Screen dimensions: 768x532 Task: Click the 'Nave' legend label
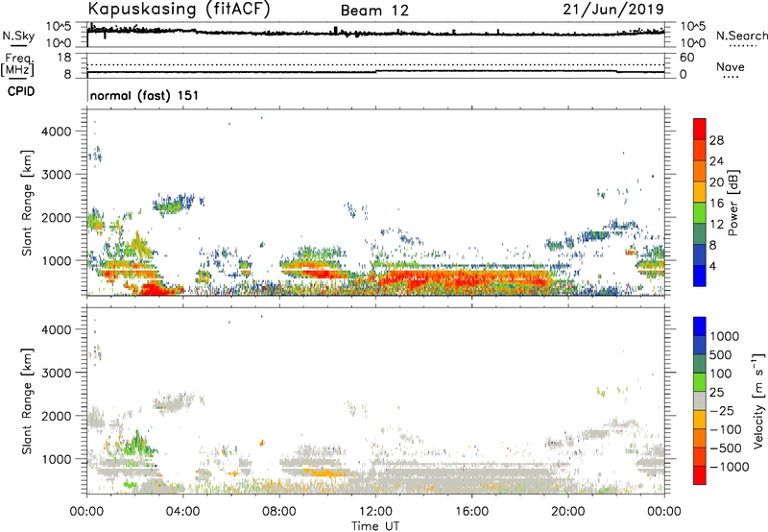[731, 67]
